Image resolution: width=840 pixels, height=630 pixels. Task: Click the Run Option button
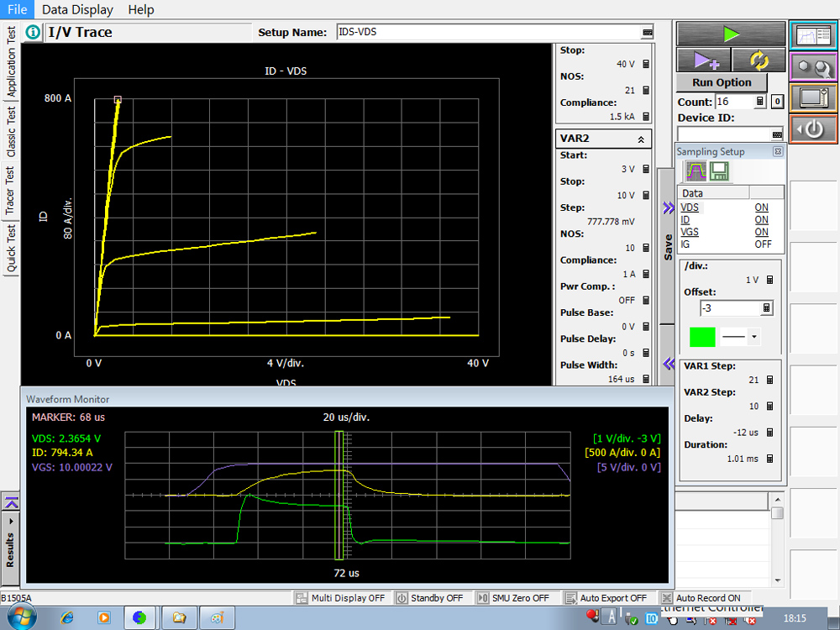point(722,82)
